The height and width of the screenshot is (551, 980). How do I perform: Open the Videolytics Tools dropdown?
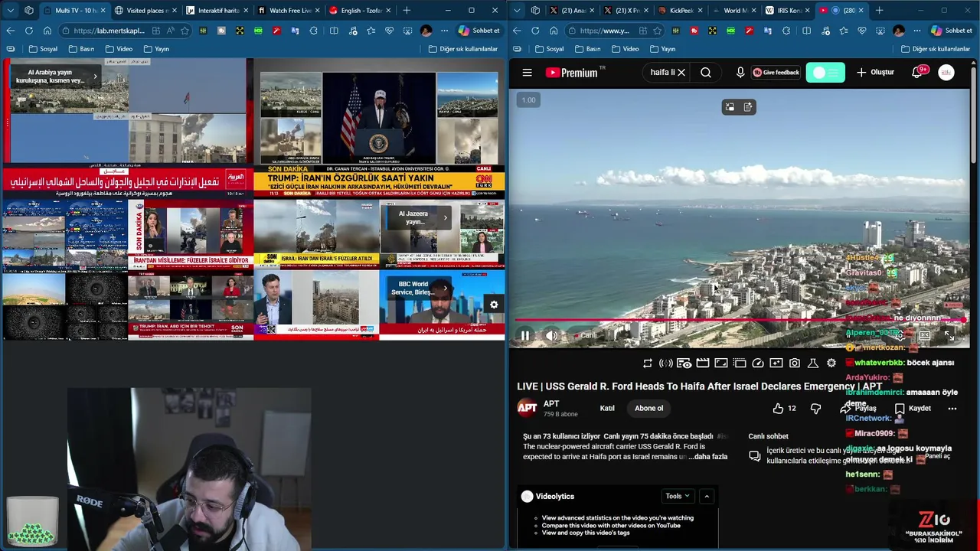coord(678,496)
